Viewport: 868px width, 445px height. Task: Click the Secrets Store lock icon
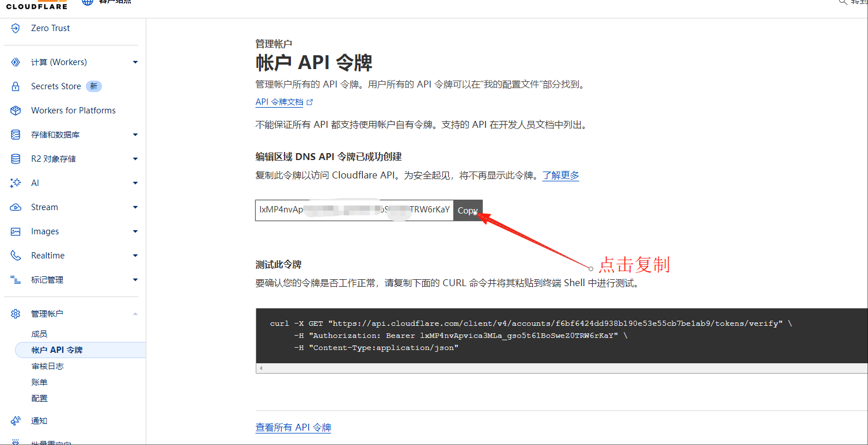click(x=16, y=86)
